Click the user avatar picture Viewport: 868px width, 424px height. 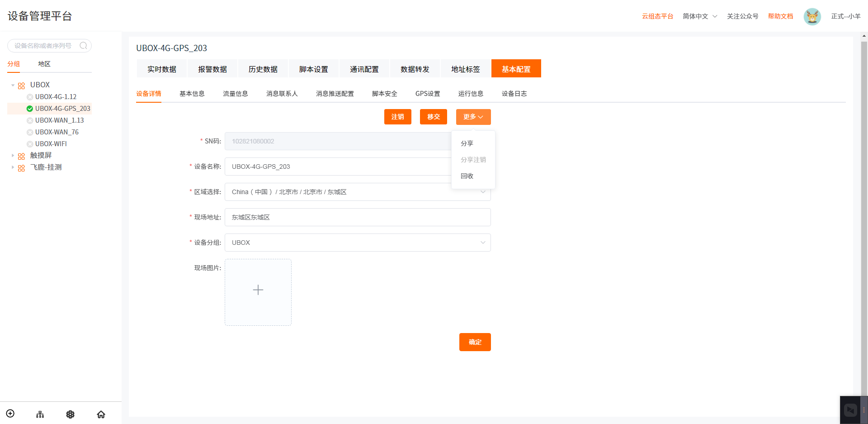coord(812,16)
